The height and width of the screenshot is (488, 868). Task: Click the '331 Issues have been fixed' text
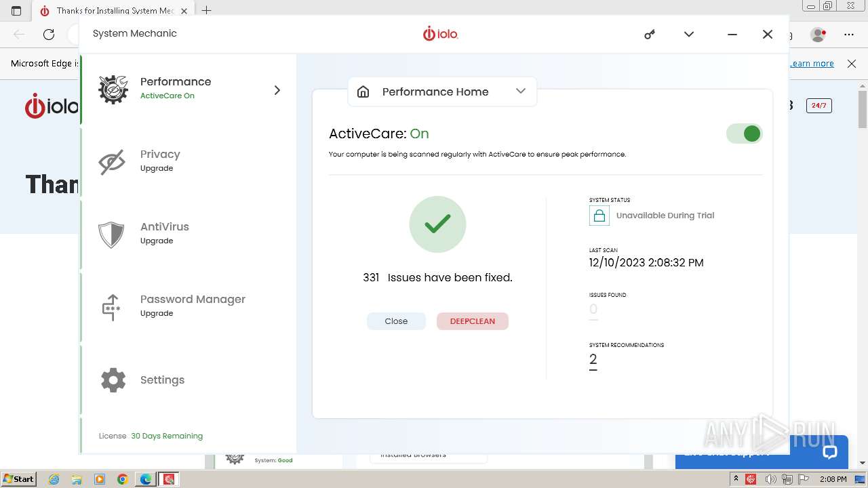pos(437,278)
